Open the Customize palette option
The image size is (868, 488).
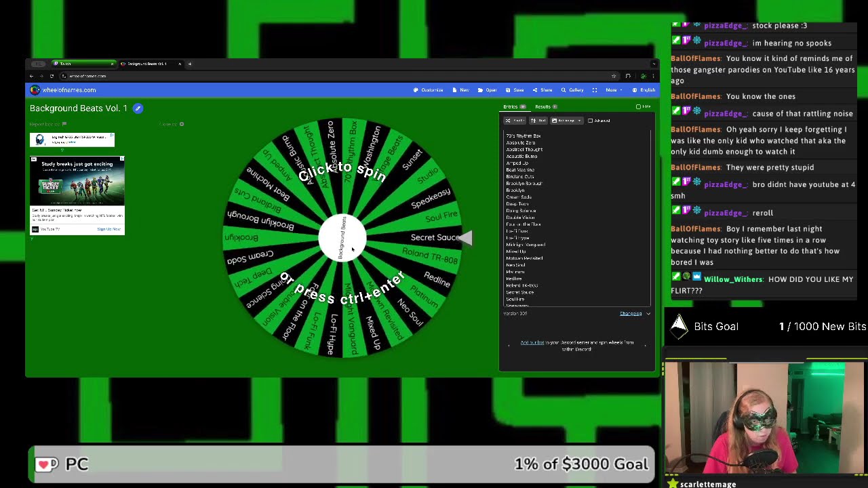click(x=428, y=90)
